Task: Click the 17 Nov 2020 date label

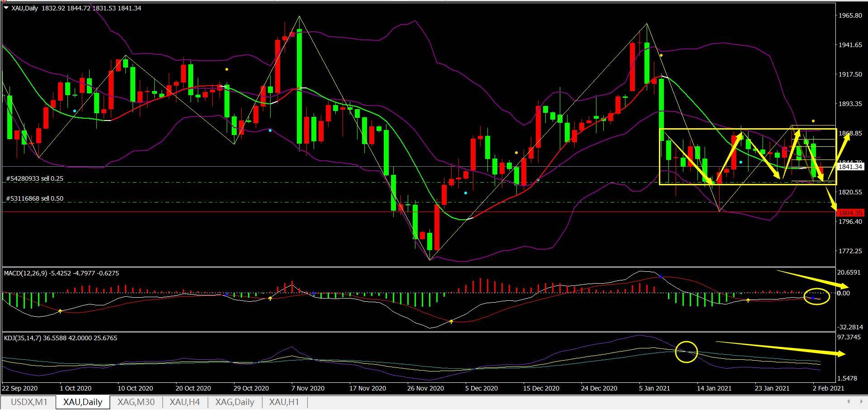Action: [x=367, y=388]
